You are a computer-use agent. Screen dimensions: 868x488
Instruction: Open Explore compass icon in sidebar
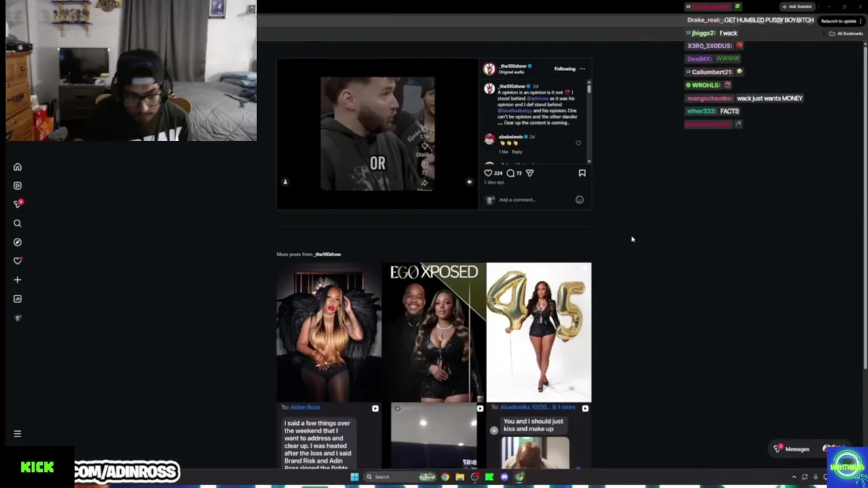pos(18,242)
